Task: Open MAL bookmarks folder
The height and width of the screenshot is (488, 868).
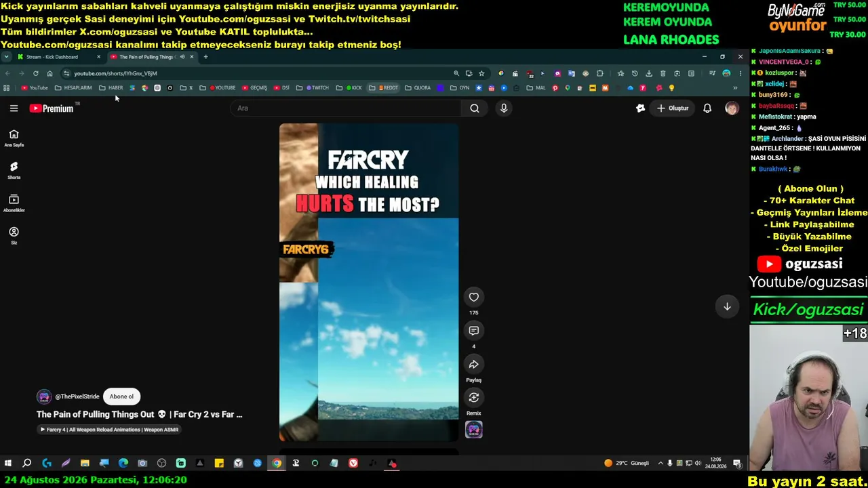Action: pos(536,88)
